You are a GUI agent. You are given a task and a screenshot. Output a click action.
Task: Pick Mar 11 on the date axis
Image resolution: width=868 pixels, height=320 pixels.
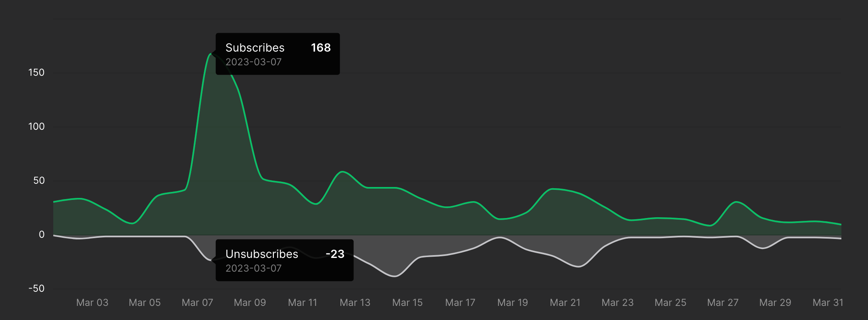click(x=303, y=303)
